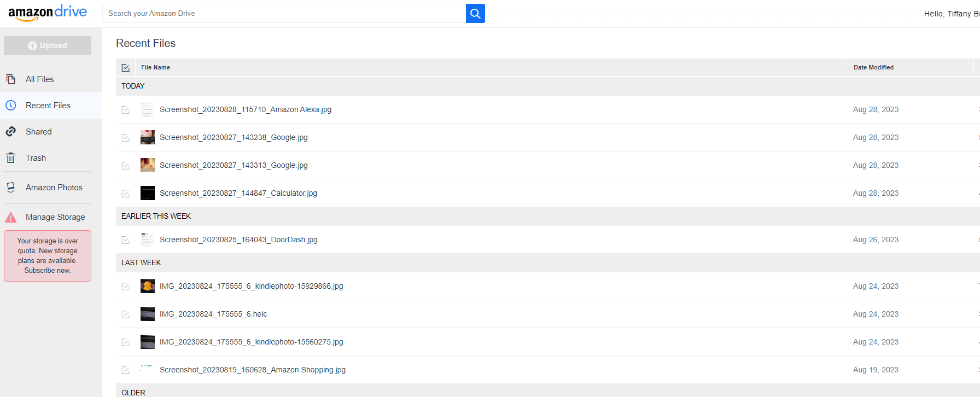Click the Trash bin icon
This screenshot has width=980, height=397.
click(x=11, y=158)
